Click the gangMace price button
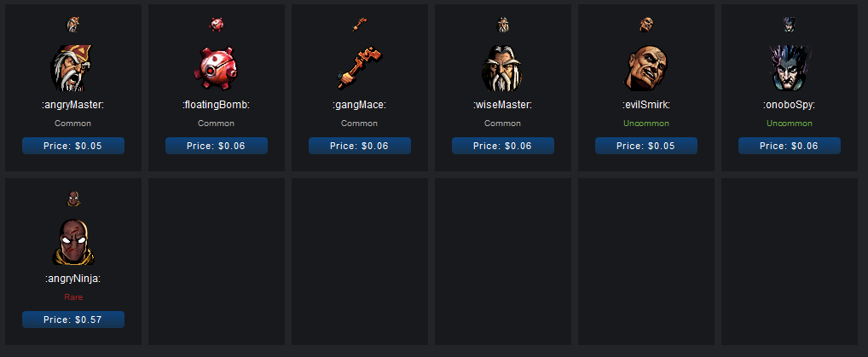 (x=360, y=146)
